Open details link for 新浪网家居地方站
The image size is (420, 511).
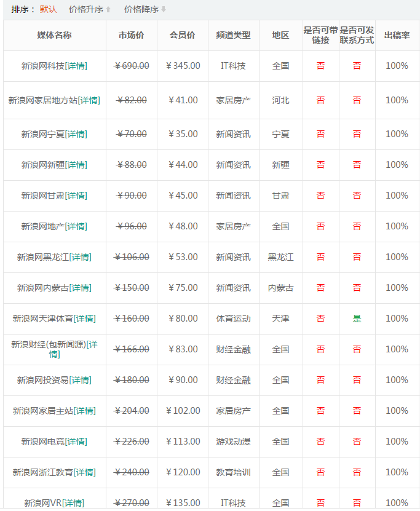[89, 100]
